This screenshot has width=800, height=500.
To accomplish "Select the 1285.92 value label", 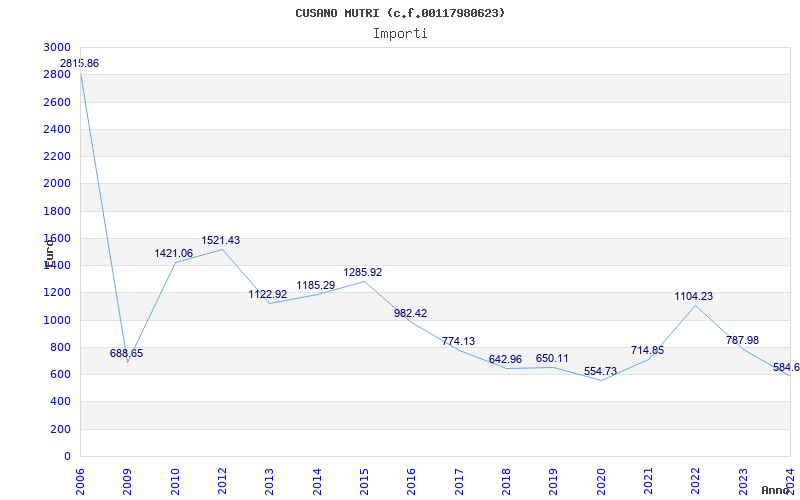I will (363, 272).
